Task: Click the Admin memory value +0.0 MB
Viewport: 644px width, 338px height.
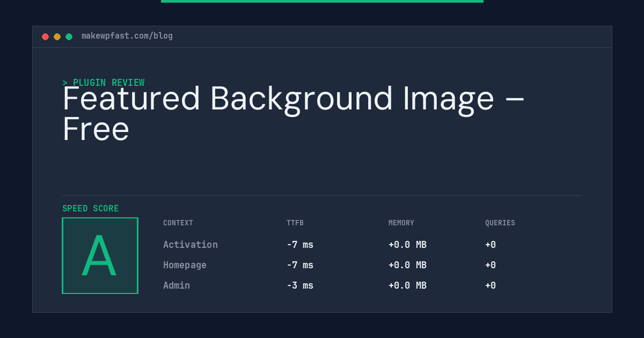Action: (407, 285)
